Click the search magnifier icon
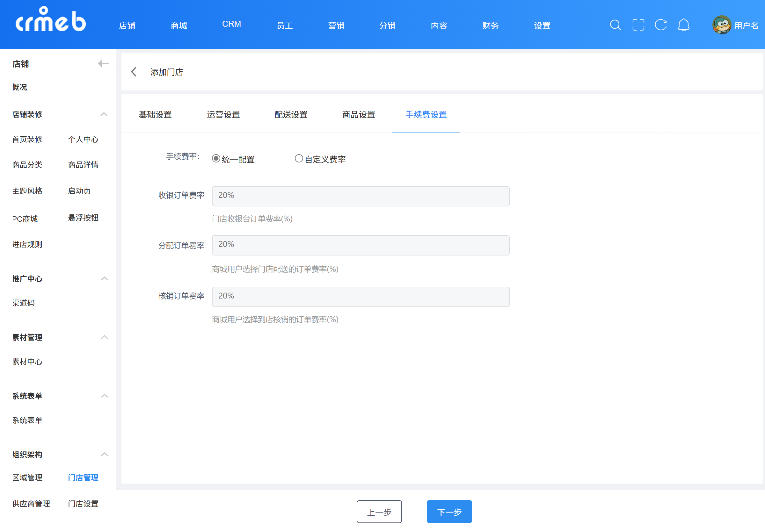 (x=615, y=25)
